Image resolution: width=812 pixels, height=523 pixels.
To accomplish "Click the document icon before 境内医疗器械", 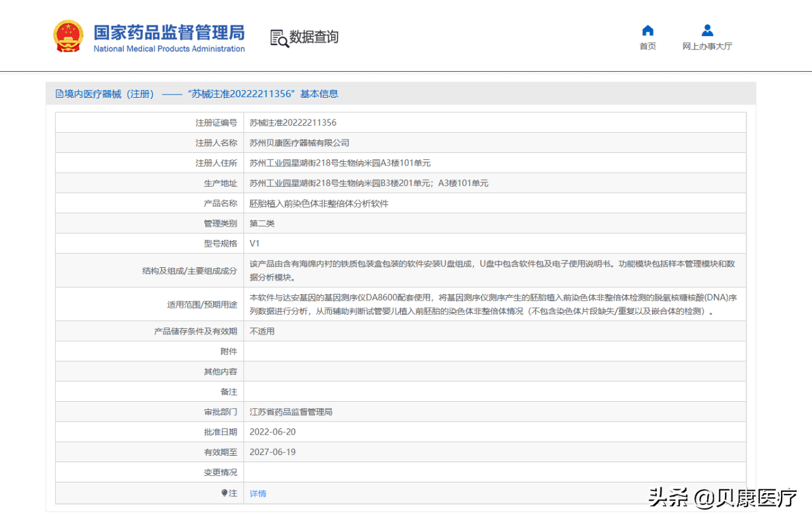I will [60, 94].
